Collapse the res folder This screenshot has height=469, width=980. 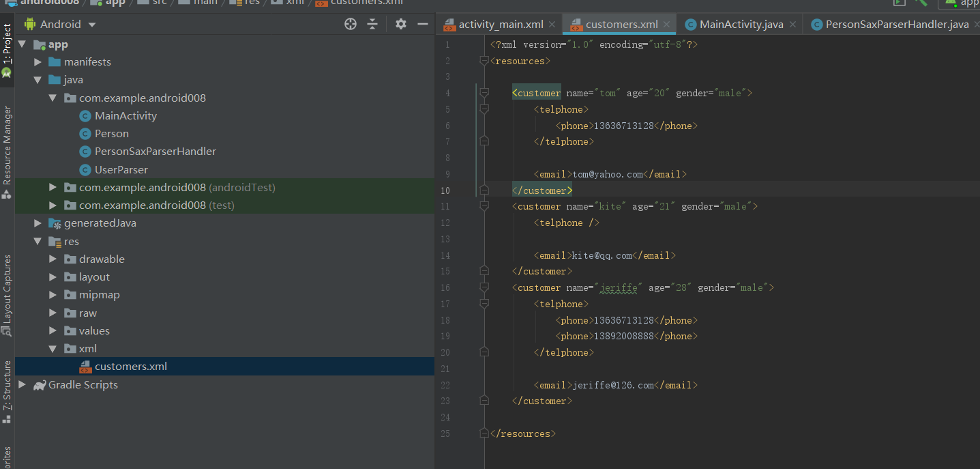click(38, 242)
